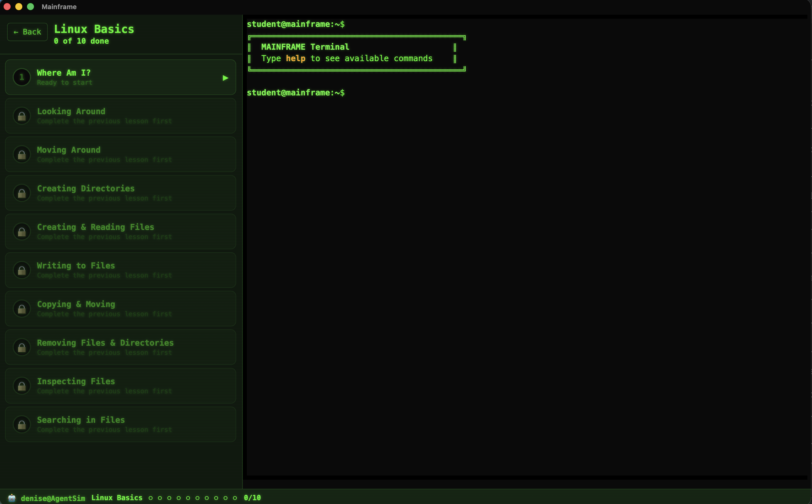Click the Linux Basics heading
The image size is (812, 504).
pos(94,29)
